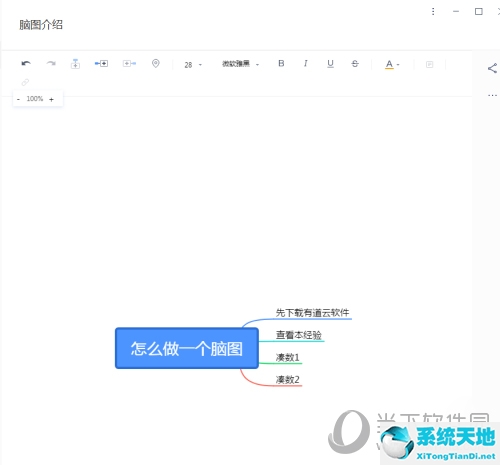500x465 pixels.
Task: Click the link icon in toolbar
Action: click(25, 82)
